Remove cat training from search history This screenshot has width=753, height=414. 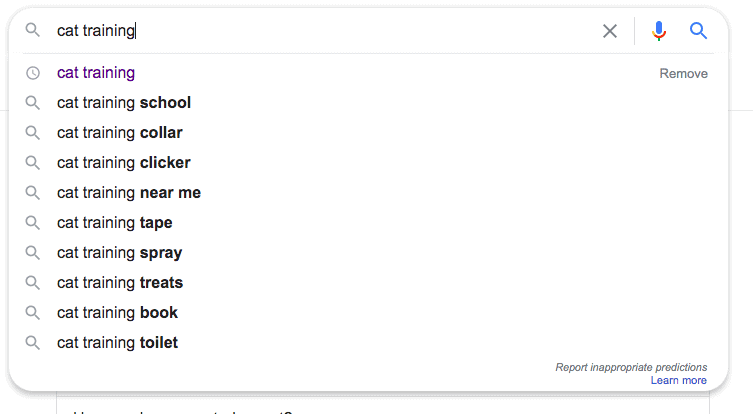point(683,73)
